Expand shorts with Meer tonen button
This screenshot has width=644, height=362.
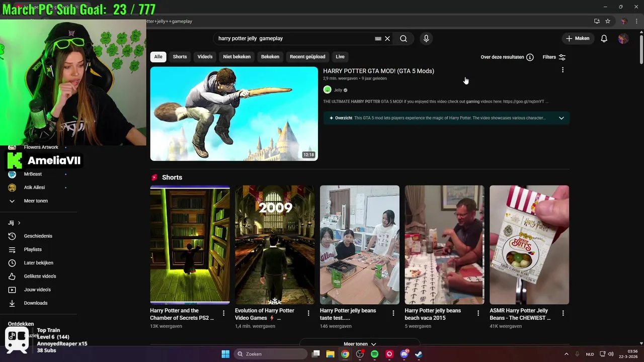360,344
